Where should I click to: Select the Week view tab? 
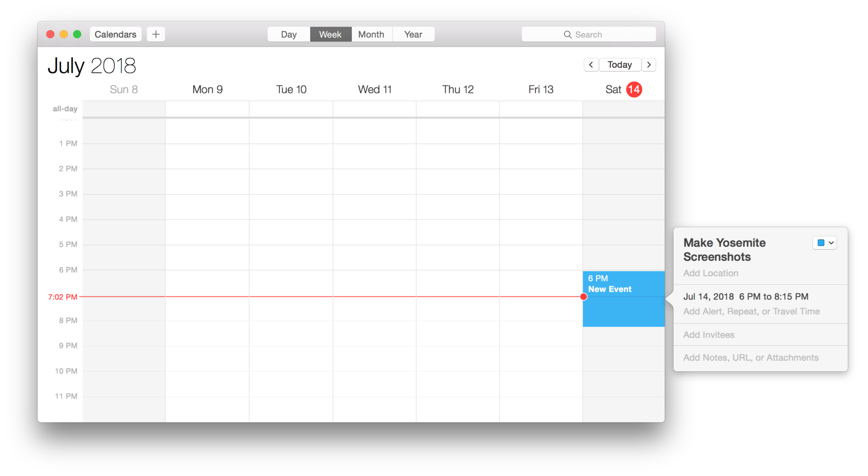pyautogui.click(x=330, y=34)
